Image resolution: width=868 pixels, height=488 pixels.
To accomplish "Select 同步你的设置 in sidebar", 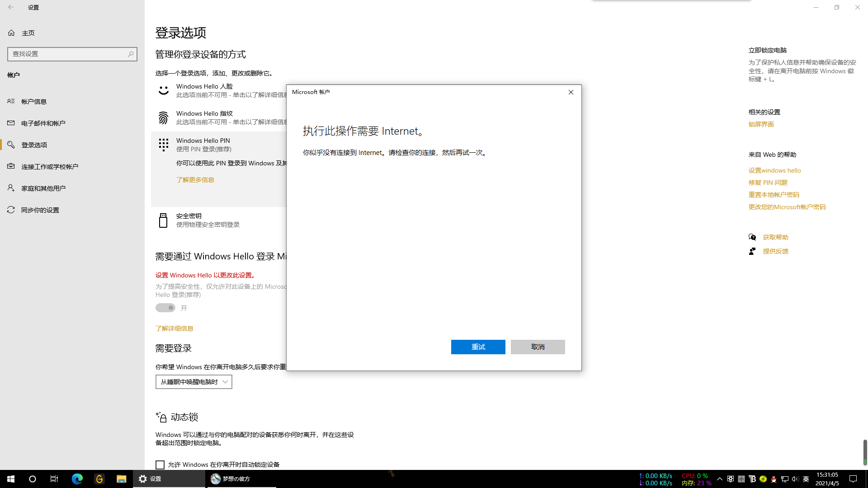I will [40, 210].
